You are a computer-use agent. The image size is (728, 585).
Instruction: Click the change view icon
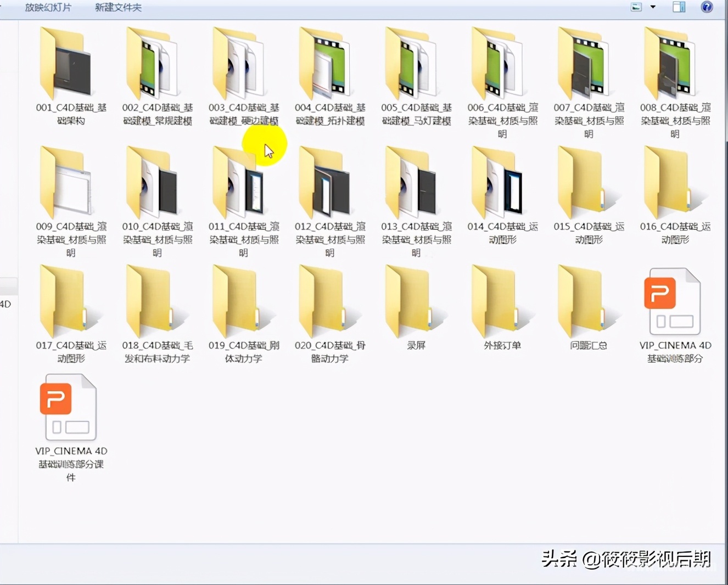click(635, 7)
